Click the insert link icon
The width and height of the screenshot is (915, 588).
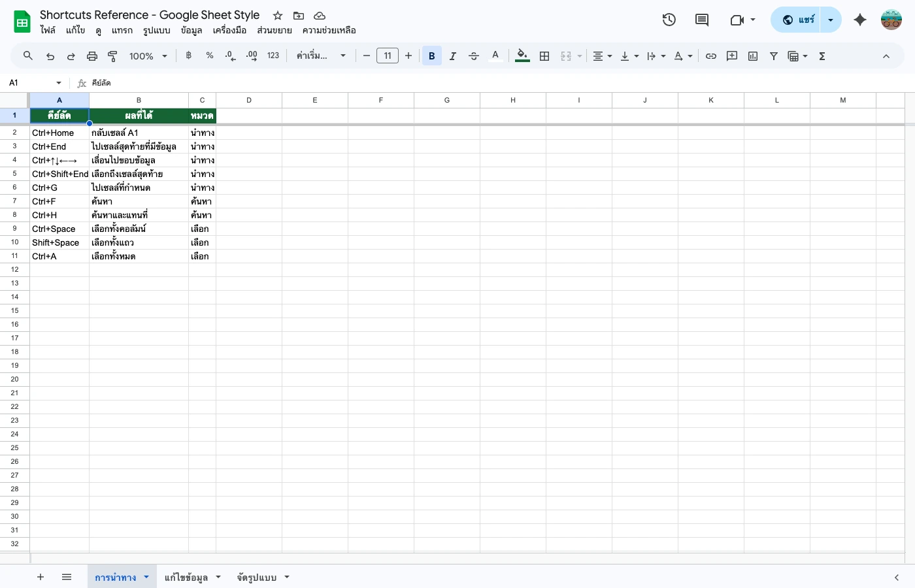711,56
